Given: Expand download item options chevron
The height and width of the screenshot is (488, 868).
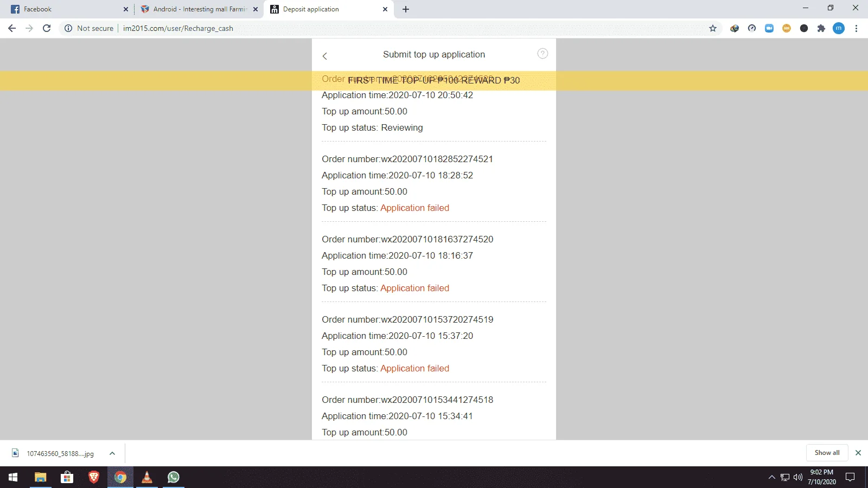Looking at the screenshot, I should 112,453.
